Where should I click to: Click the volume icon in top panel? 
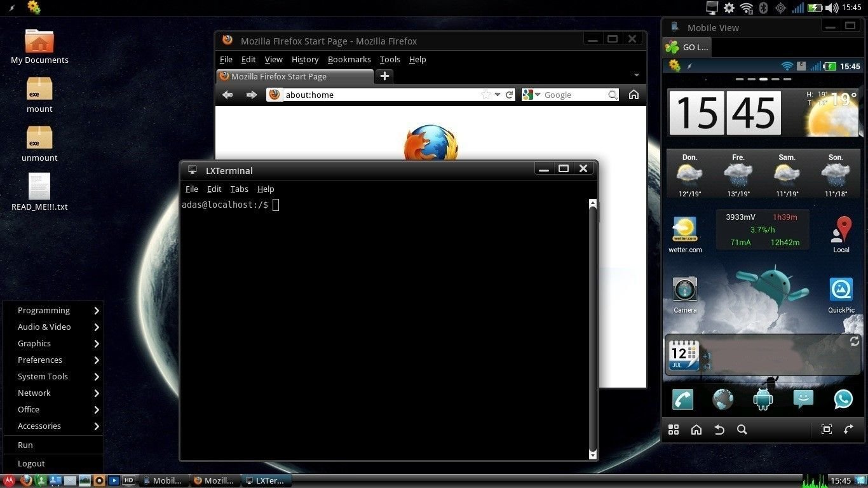(x=832, y=8)
